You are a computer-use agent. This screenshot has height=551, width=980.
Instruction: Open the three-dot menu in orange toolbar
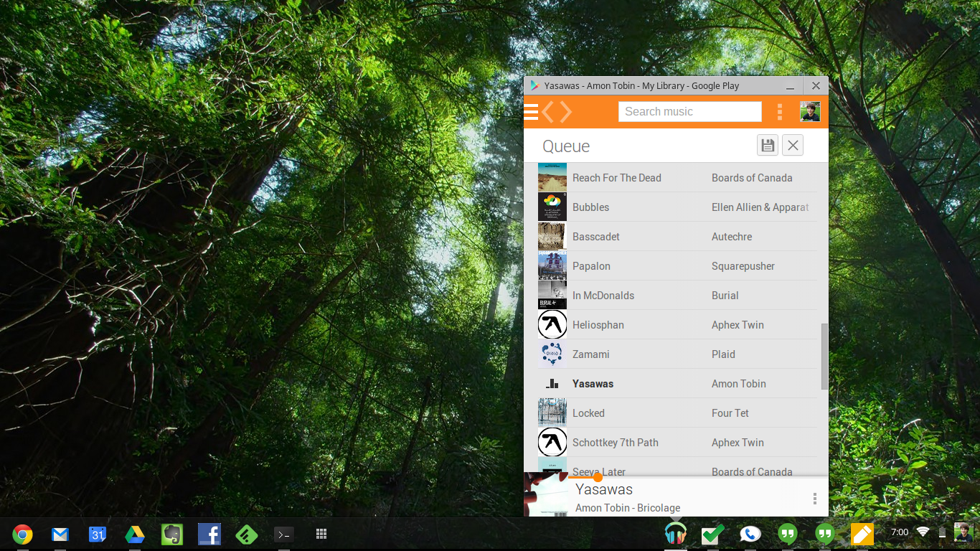(780, 112)
